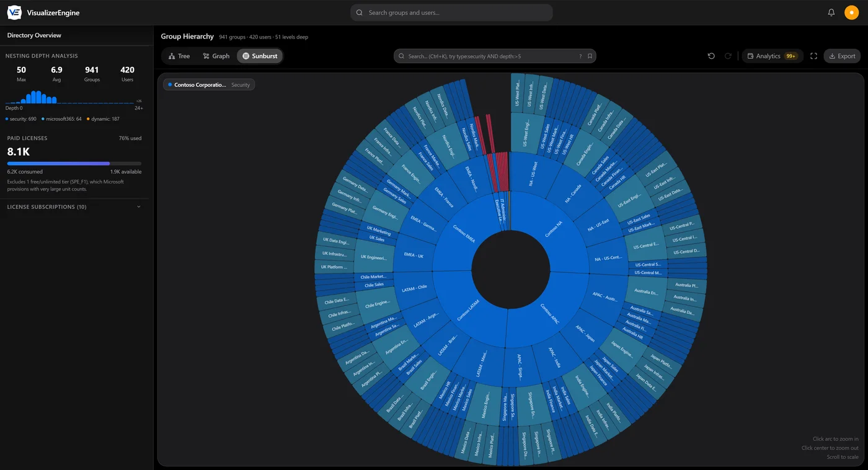Screen dimensions: 868x470
Task: Select the Sunburst view tab
Action: [260, 56]
